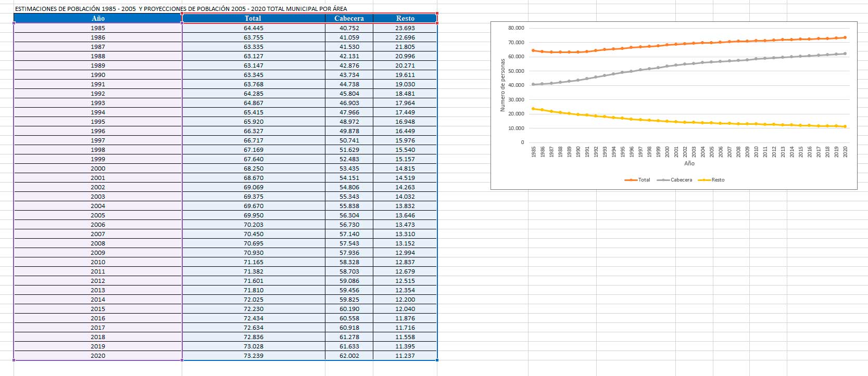Select Cabecera value 53.435 for year 2000
The height and width of the screenshot is (376, 868).
(349, 168)
